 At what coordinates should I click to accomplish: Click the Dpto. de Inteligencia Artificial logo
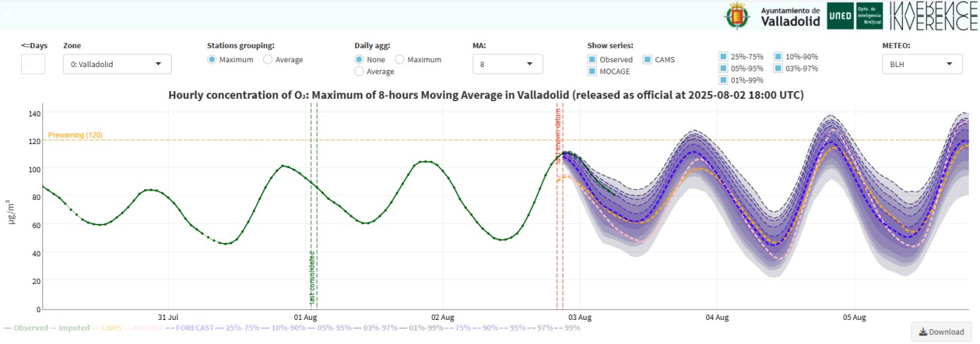[x=868, y=16]
